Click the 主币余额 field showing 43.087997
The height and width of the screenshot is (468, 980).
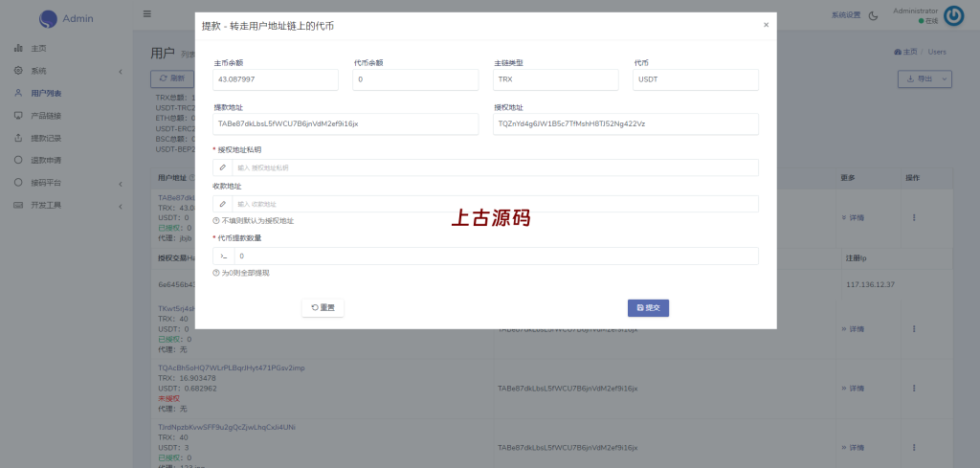(x=276, y=79)
